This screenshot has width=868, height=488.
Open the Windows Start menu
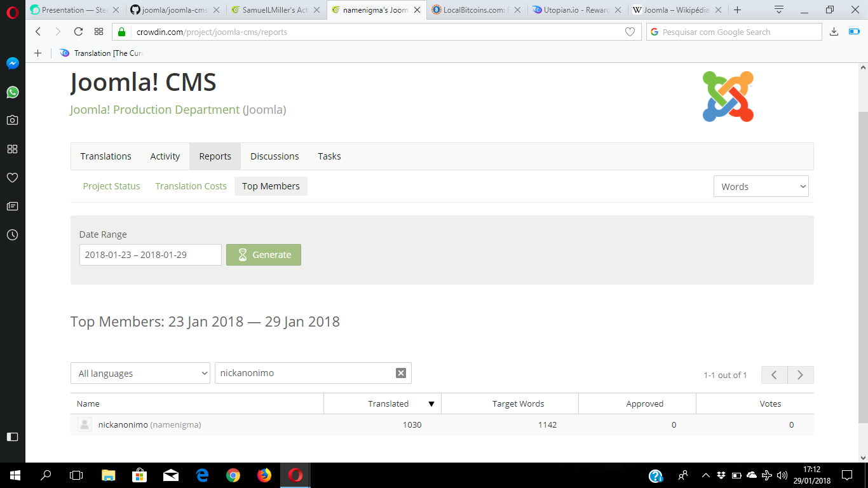(15, 475)
